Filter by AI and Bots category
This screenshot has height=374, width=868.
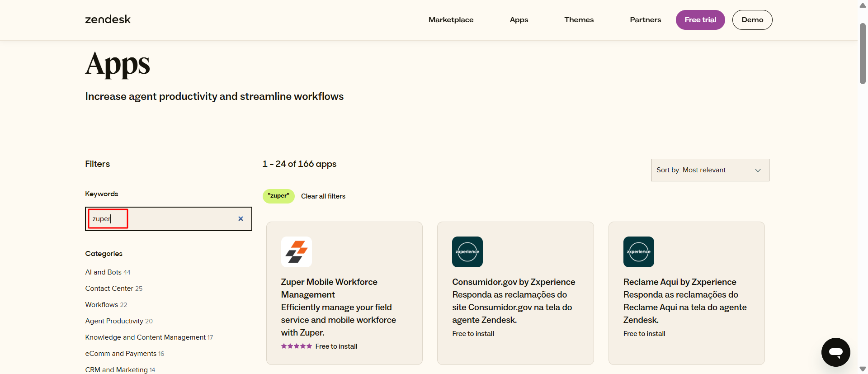[x=108, y=272]
